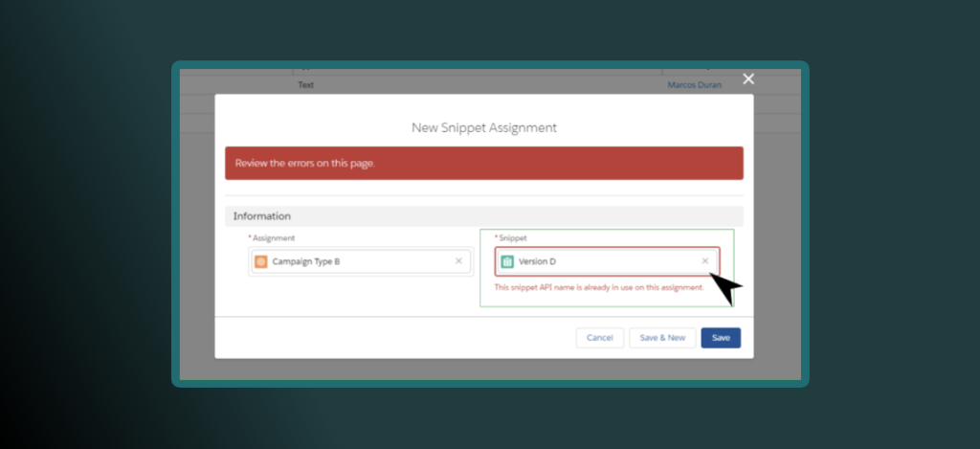Click the Text cell in background table
This screenshot has width=980, height=449.
click(305, 85)
